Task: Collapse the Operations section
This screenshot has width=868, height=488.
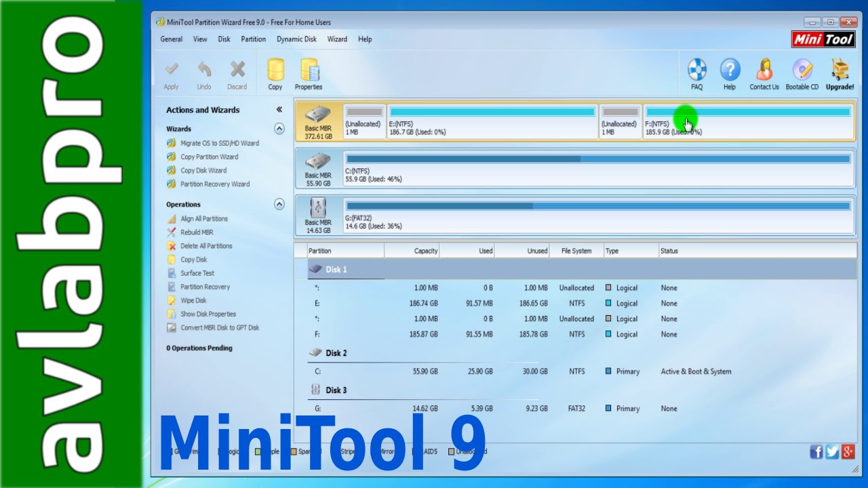Action: click(x=279, y=204)
